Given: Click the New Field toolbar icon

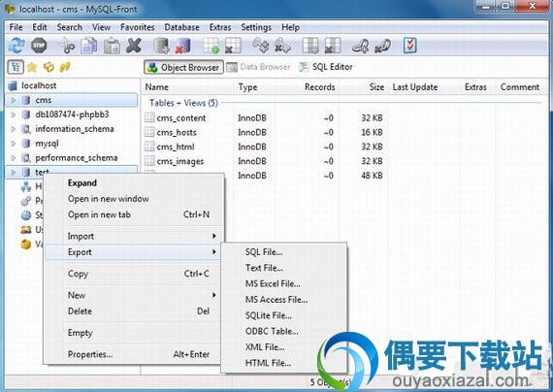Looking at the screenshot, I should click(x=310, y=46).
